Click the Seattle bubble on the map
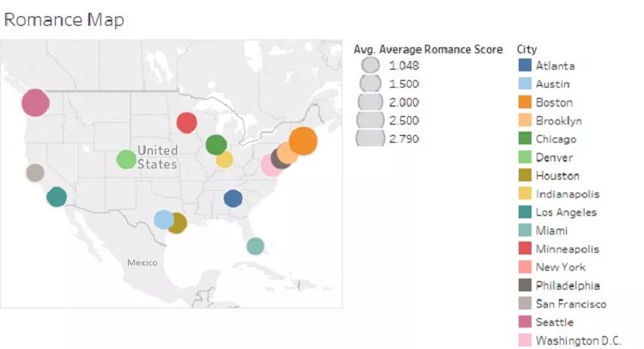Image resolution: width=644 pixels, height=349 pixels. [35, 103]
